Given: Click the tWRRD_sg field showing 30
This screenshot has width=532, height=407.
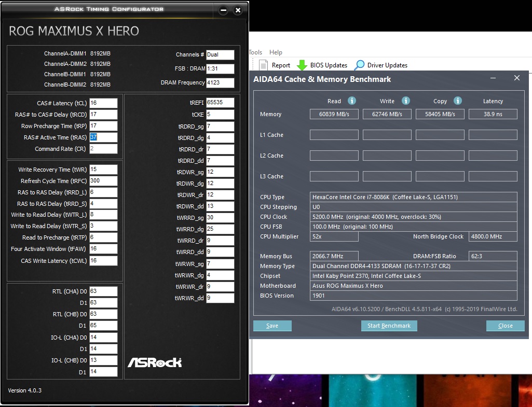Looking at the screenshot, I should [x=220, y=218].
